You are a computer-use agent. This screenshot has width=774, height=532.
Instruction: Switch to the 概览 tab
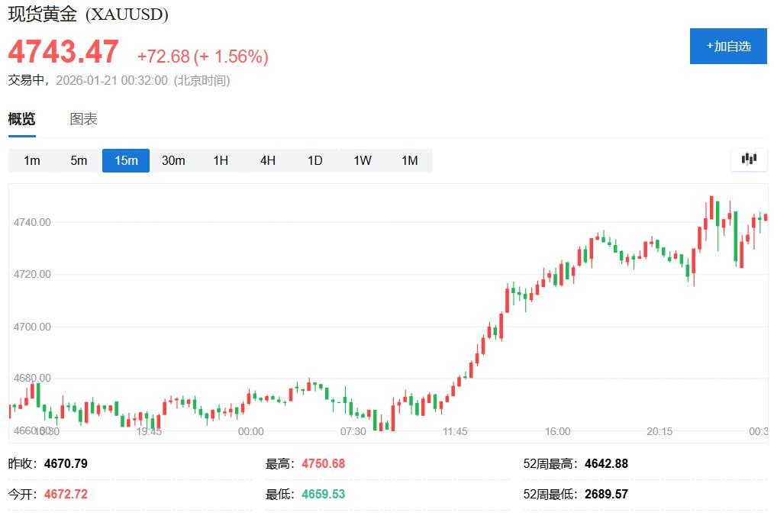click(x=21, y=119)
